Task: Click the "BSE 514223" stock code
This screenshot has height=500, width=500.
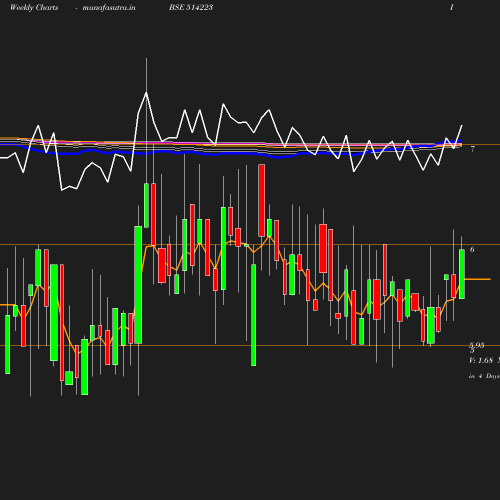Action: tap(191, 7)
